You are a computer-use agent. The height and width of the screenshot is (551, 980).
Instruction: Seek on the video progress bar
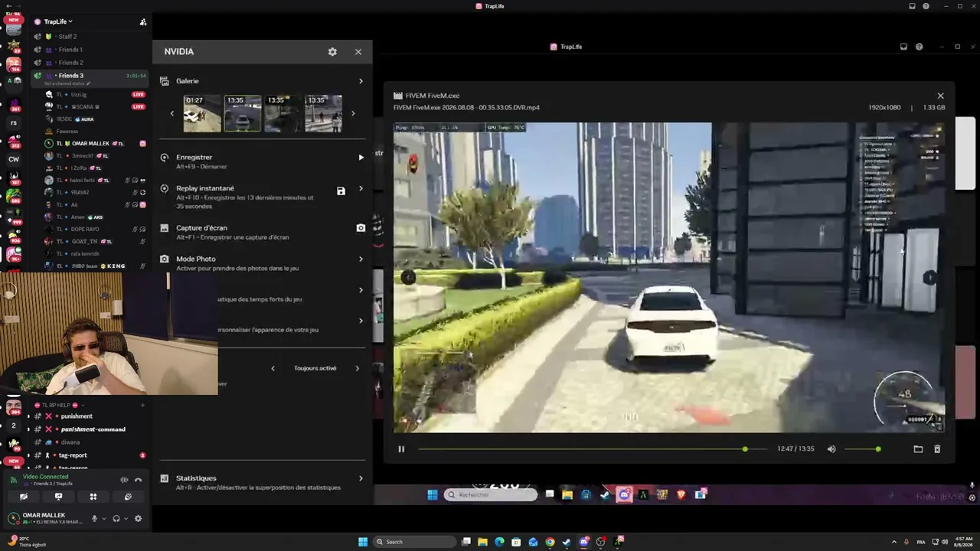592,449
